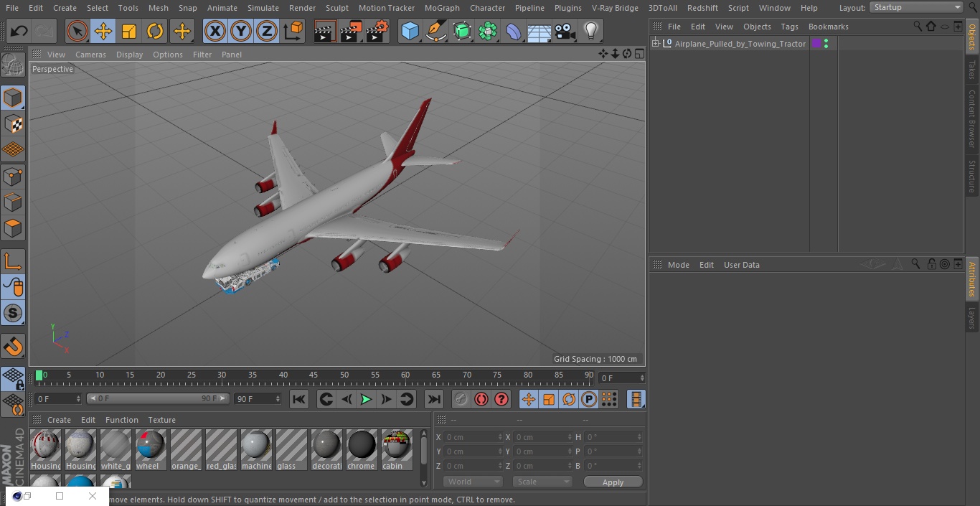Open the Attributes side tab

click(x=972, y=279)
